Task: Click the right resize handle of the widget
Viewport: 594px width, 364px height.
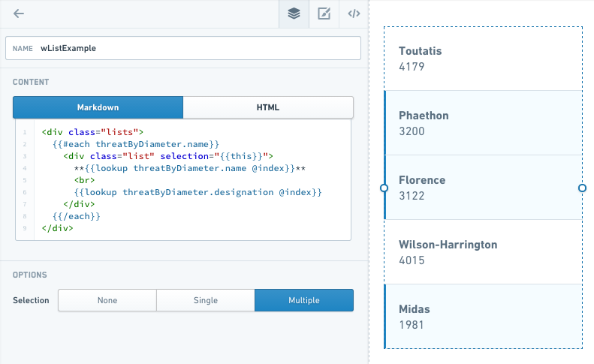Action: (582, 188)
